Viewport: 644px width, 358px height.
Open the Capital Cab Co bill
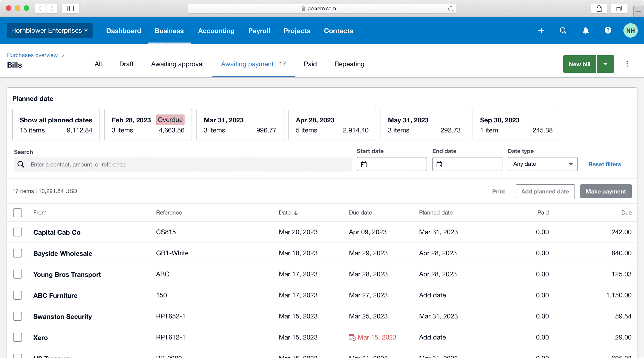[57, 232]
